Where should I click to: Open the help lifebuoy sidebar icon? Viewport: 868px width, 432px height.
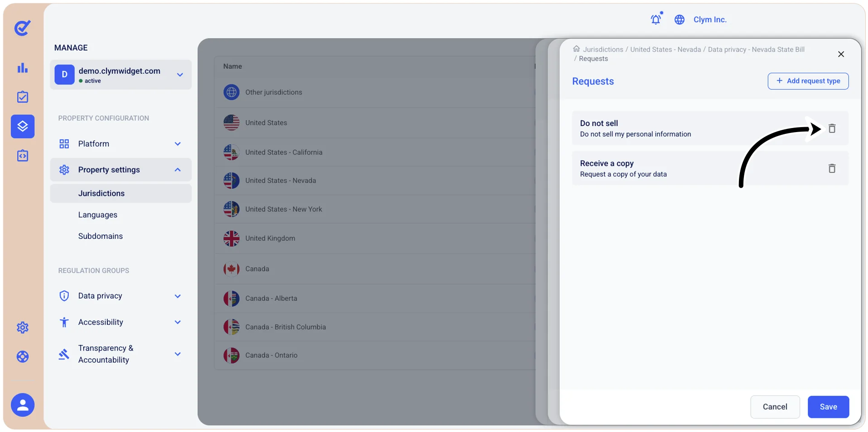tap(23, 356)
